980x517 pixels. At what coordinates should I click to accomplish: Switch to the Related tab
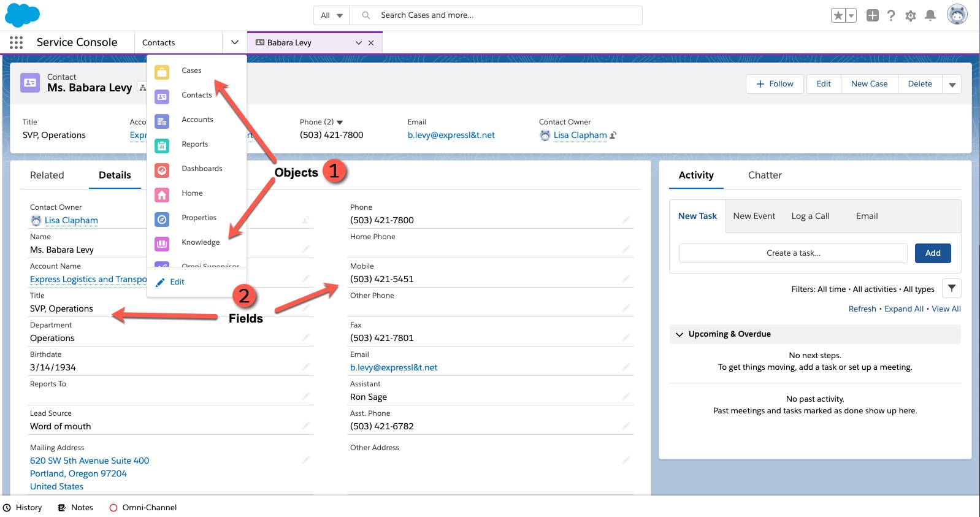tap(47, 175)
